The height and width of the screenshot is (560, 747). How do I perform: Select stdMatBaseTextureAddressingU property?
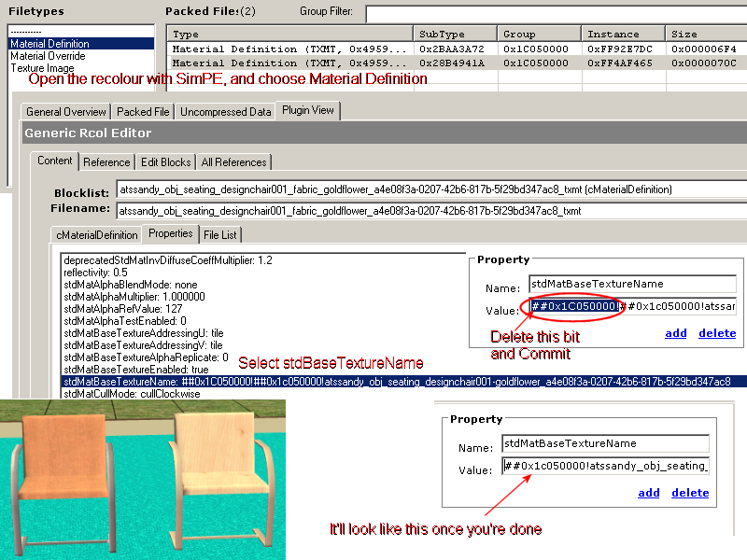(144, 333)
